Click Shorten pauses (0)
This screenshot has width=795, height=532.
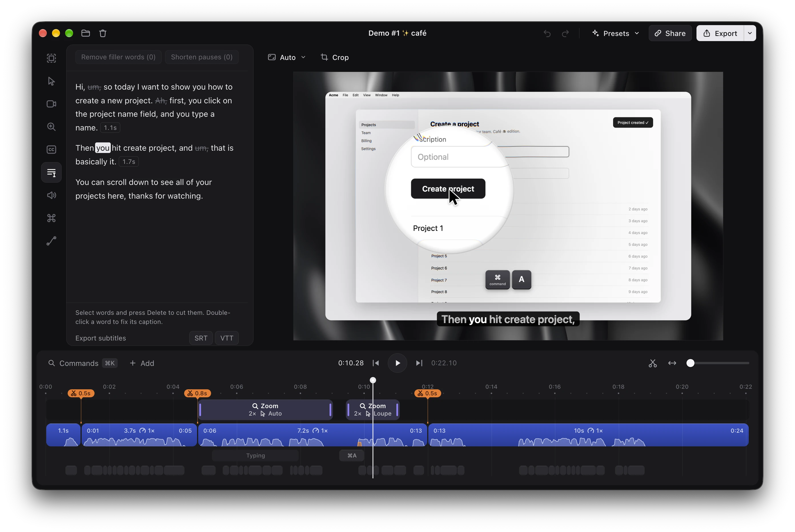pyautogui.click(x=202, y=57)
